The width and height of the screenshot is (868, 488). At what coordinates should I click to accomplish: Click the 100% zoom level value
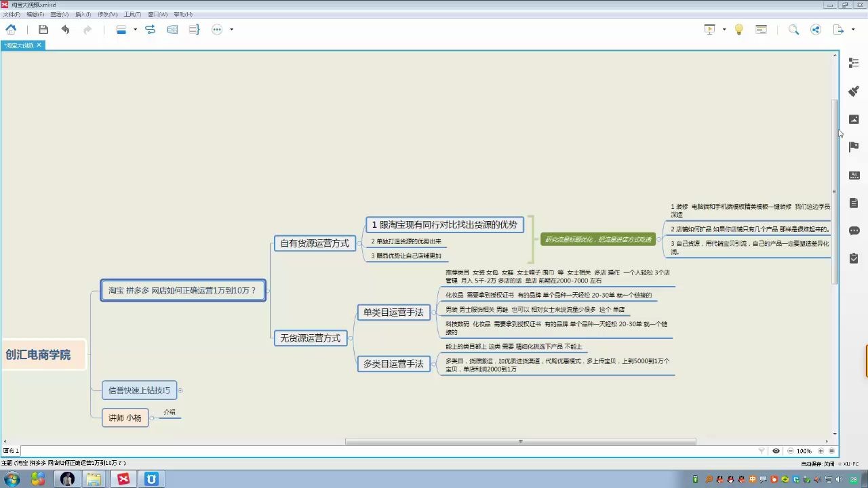pos(804,451)
